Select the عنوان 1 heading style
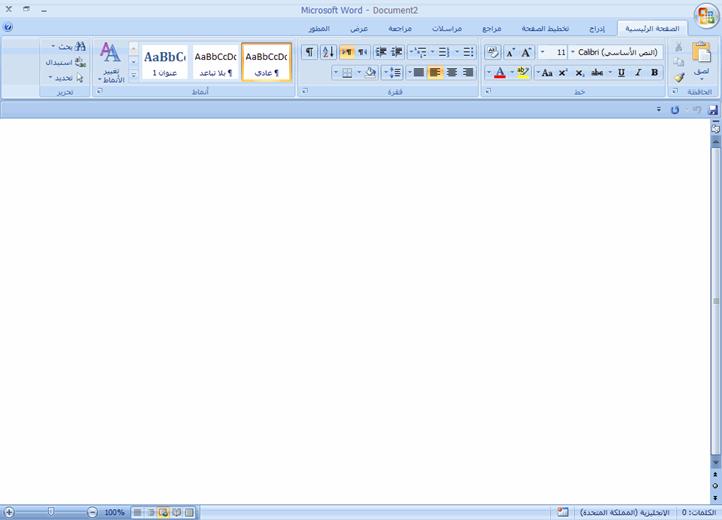This screenshot has height=520, width=722. tap(165, 62)
